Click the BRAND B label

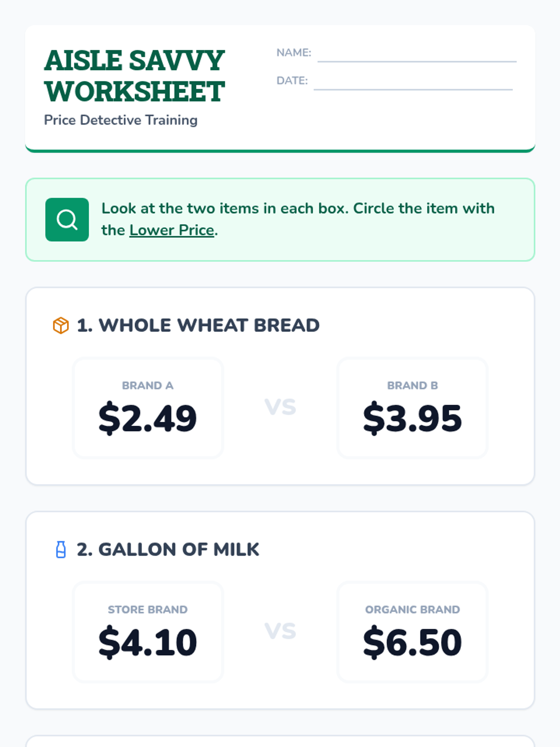(413, 386)
